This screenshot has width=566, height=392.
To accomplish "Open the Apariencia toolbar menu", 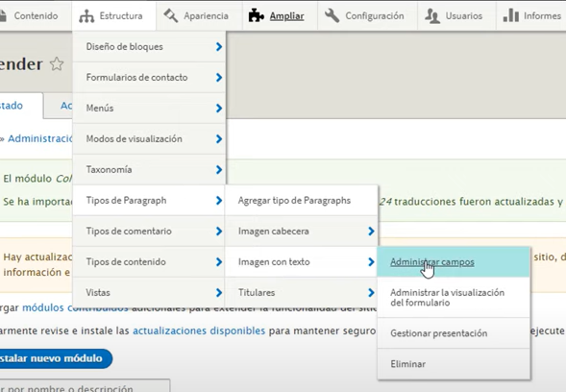I will pos(206,16).
